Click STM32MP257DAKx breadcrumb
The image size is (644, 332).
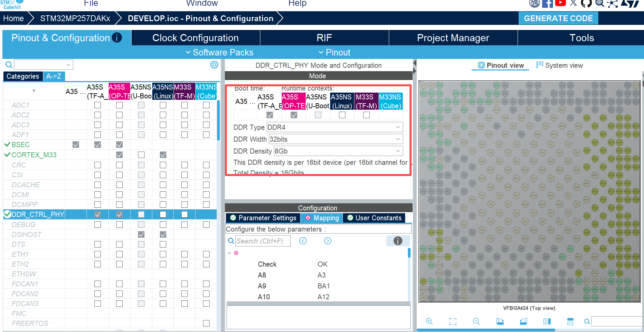point(75,18)
